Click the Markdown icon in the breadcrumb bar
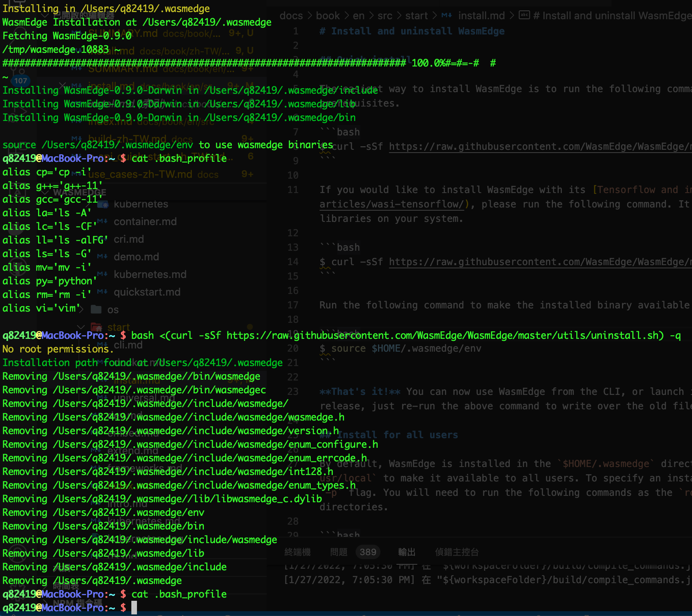 (x=446, y=16)
